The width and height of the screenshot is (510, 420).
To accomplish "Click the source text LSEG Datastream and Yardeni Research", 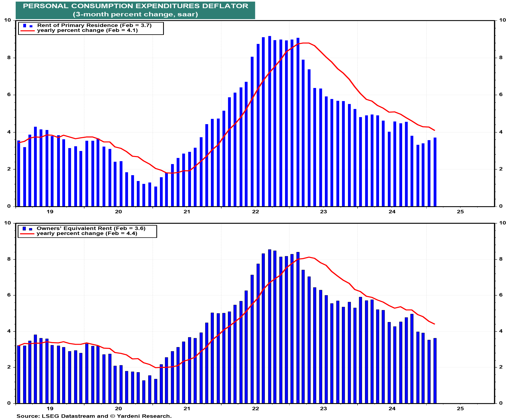I will tap(94, 416).
